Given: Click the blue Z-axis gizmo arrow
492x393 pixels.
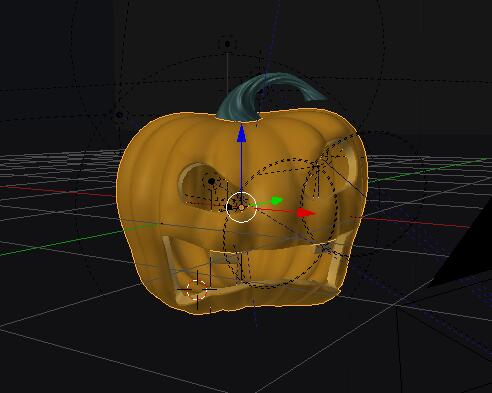Looking at the screenshot, I should tap(241, 134).
